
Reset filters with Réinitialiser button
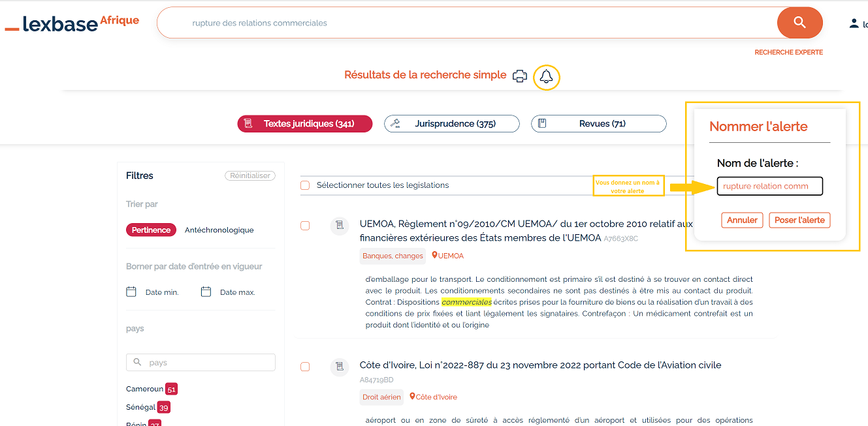pyautogui.click(x=250, y=176)
